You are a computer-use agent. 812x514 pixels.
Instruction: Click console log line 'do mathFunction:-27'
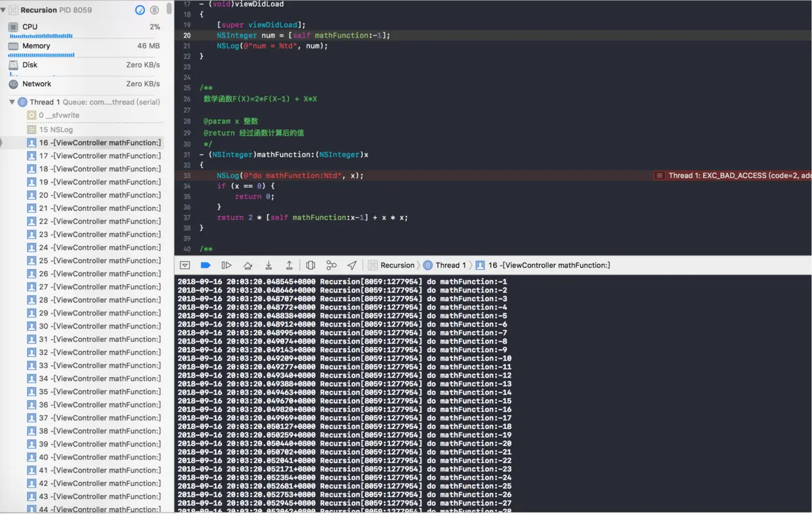pyautogui.click(x=344, y=503)
